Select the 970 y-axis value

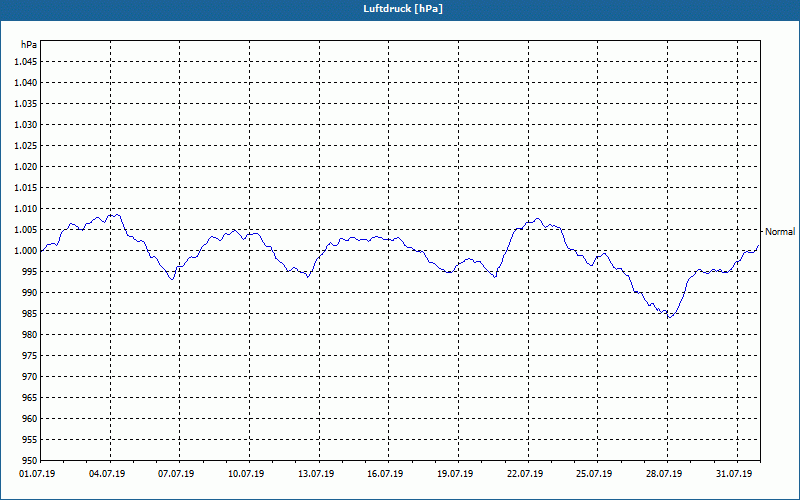pos(31,377)
